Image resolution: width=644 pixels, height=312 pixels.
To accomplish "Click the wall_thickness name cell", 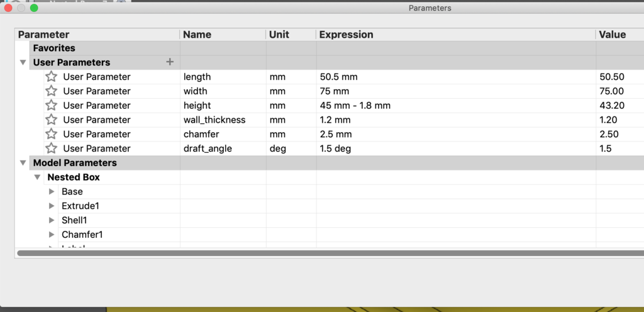I will pyautogui.click(x=214, y=120).
